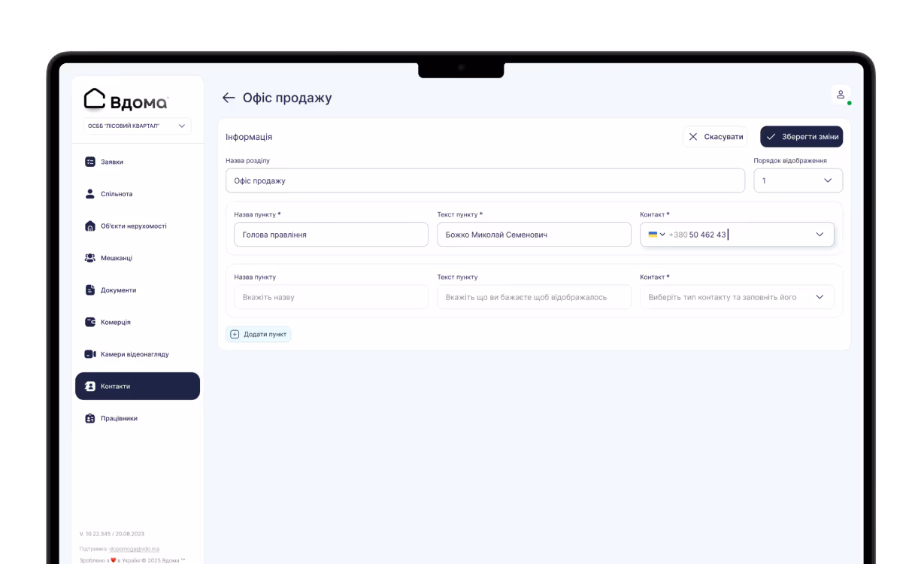Expand contact type chevron in phone field

click(819, 235)
